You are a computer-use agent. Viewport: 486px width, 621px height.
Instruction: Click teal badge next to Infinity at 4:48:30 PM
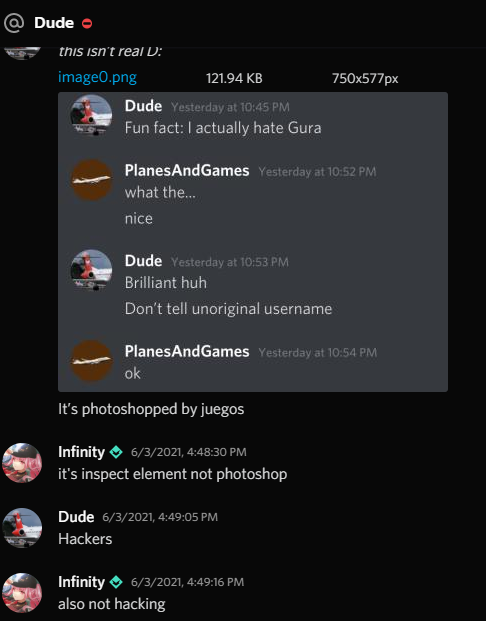click(116, 452)
